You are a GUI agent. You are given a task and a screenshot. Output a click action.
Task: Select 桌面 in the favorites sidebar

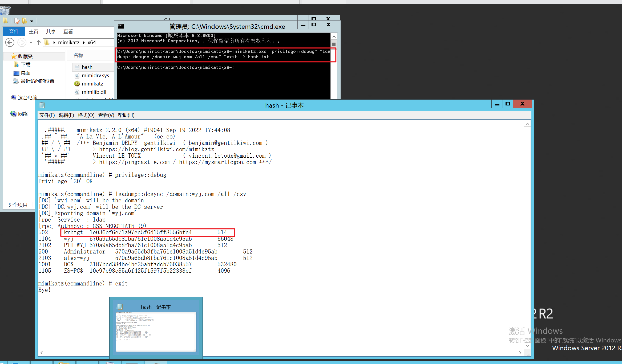(25, 73)
